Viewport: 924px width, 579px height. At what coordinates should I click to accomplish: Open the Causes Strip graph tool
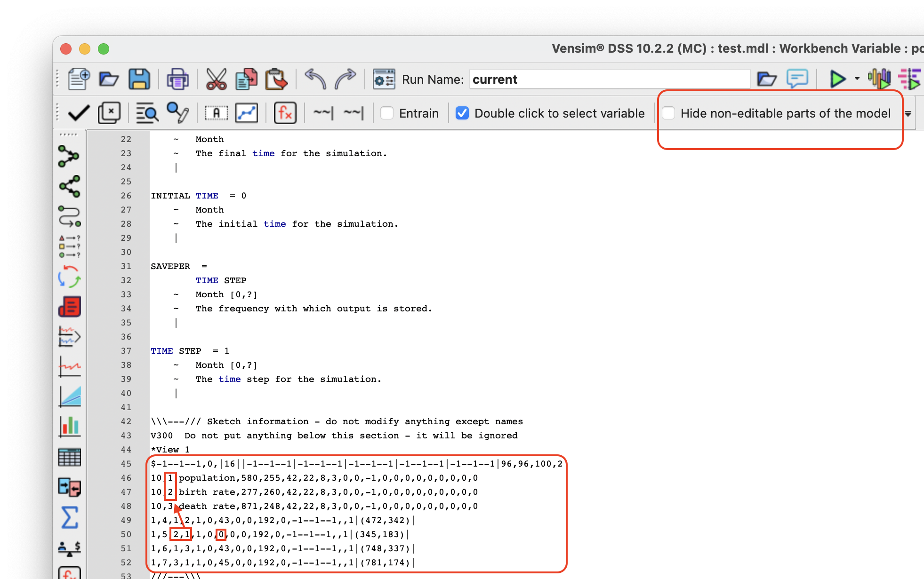(69, 337)
